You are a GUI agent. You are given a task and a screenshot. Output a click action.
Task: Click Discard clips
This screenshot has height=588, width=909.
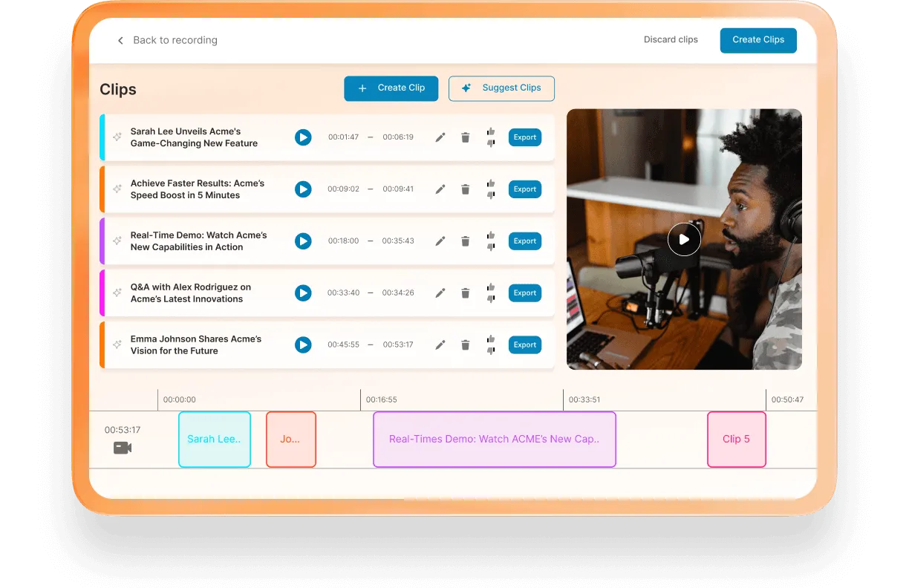click(x=671, y=40)
